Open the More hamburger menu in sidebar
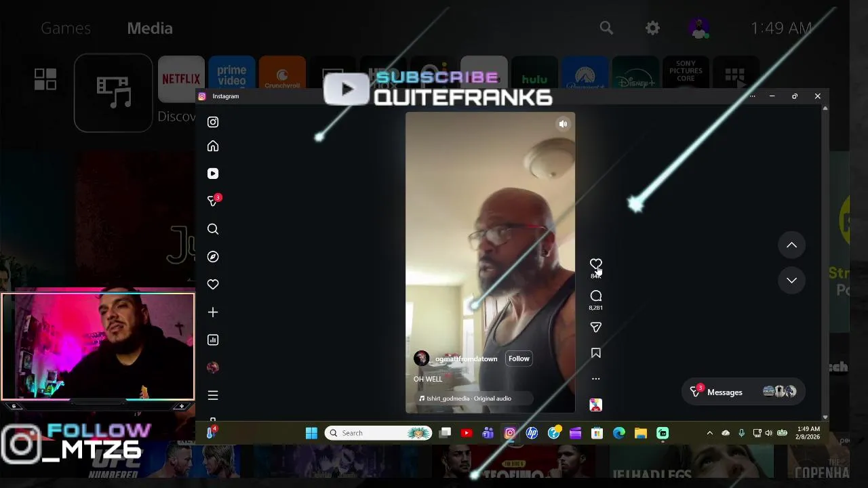868x488 pixels. point(213,395)
